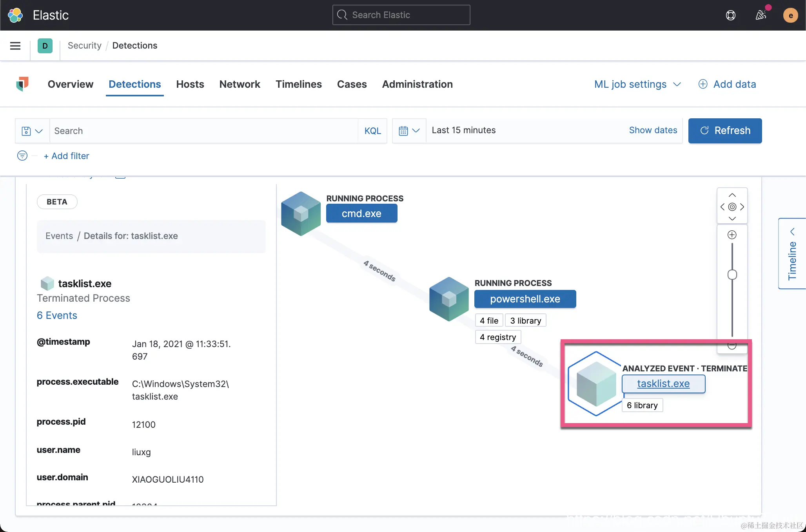
Task: Open the date quick-select calendar dropdown
Action: (409, 131)
